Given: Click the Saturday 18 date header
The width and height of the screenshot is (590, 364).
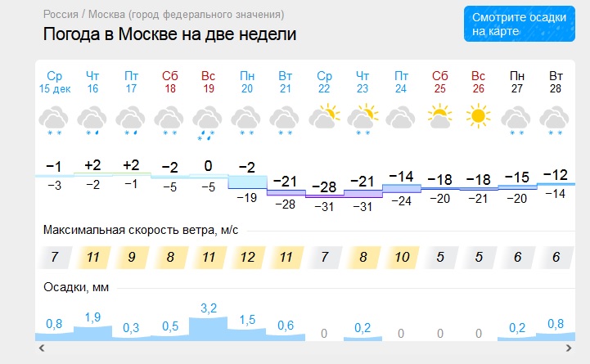Looking at the screenshot, I should [x=170, y=82].
